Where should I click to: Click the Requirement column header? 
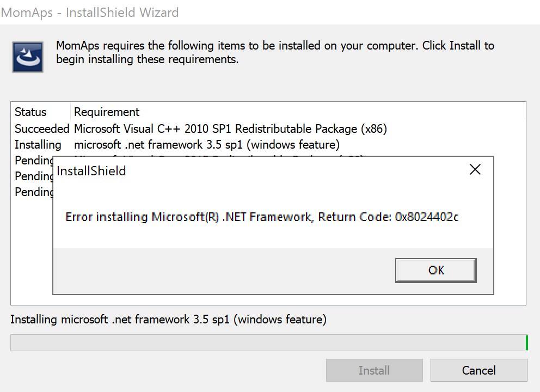(107, 112)
